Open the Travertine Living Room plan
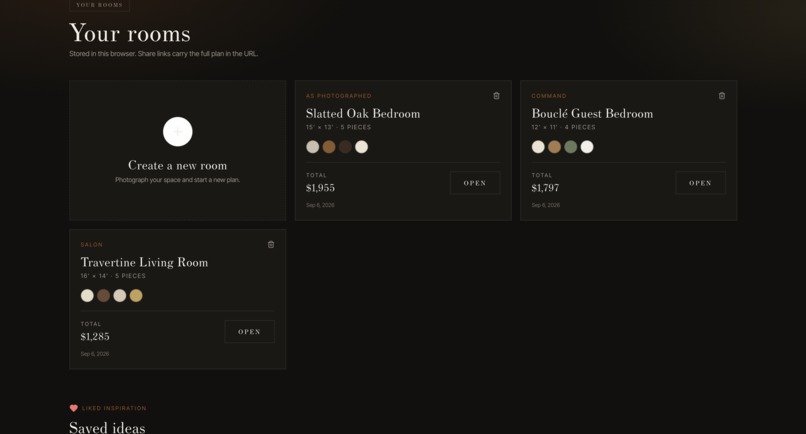Image resolution: width=806 pixels, height=434 pixels. (249, 332)
